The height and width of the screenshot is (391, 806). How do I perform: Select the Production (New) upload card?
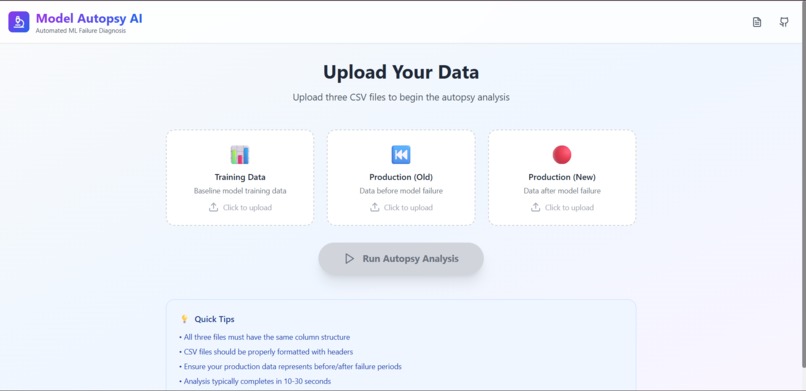pos(562,177)
